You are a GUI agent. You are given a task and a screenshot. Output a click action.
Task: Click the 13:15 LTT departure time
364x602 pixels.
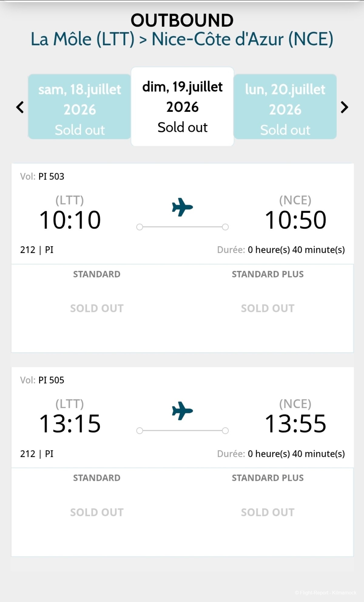[70, 424]
